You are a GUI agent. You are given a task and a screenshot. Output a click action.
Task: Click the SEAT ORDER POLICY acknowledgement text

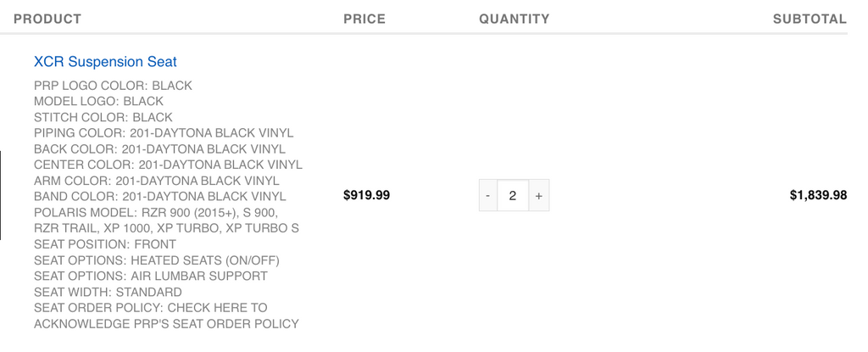(x=167, y=316)
